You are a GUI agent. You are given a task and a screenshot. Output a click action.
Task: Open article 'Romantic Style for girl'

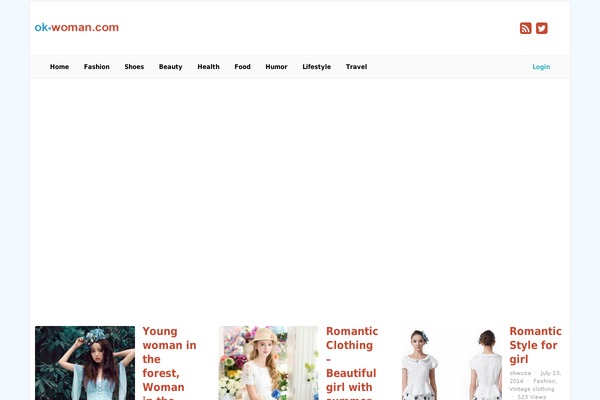tap(535, 345)
